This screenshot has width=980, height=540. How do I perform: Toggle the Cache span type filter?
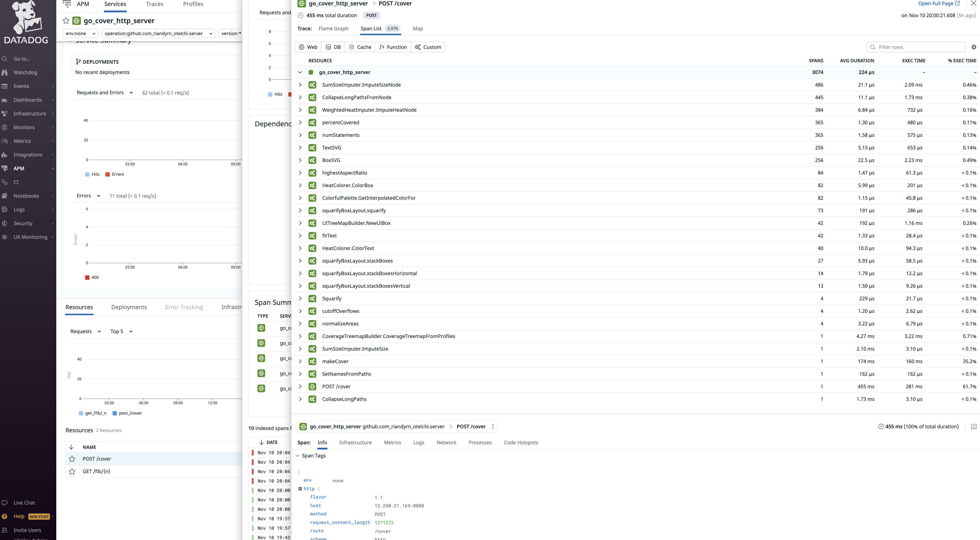tap(359, 47)
